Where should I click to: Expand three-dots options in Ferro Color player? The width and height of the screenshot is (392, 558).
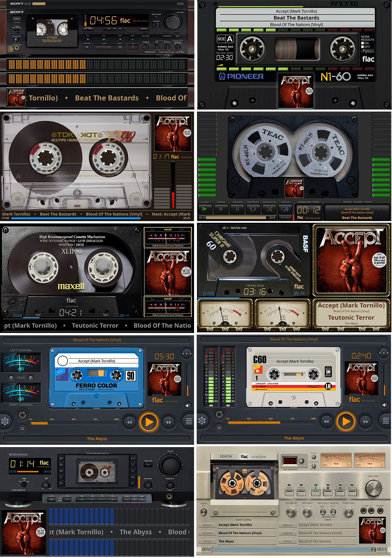click(187, 353)
